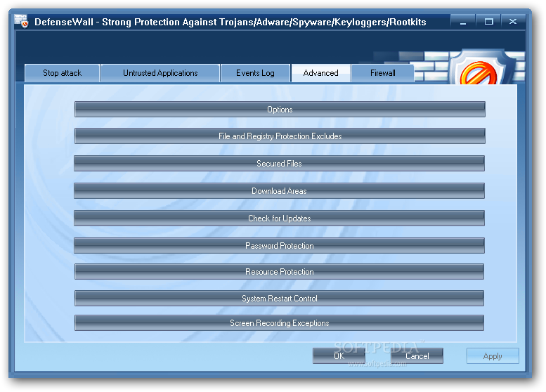Open File and Registry Protection Excludes
The height and width of the screenshot is (392, 546).
pyautogui.click(x=280, y=136)
